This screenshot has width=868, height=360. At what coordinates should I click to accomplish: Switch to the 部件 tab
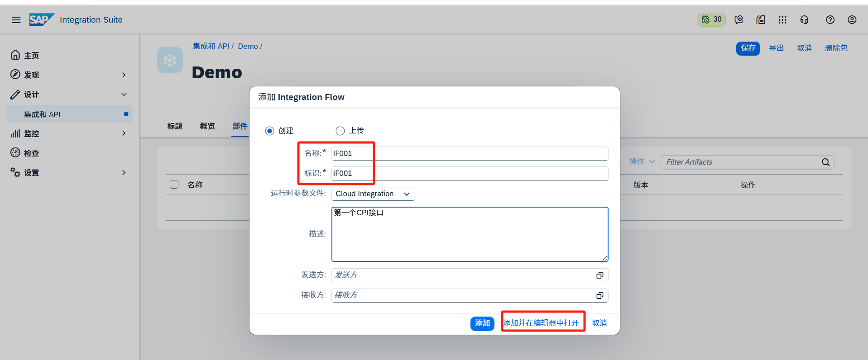(x=240, y=126)
